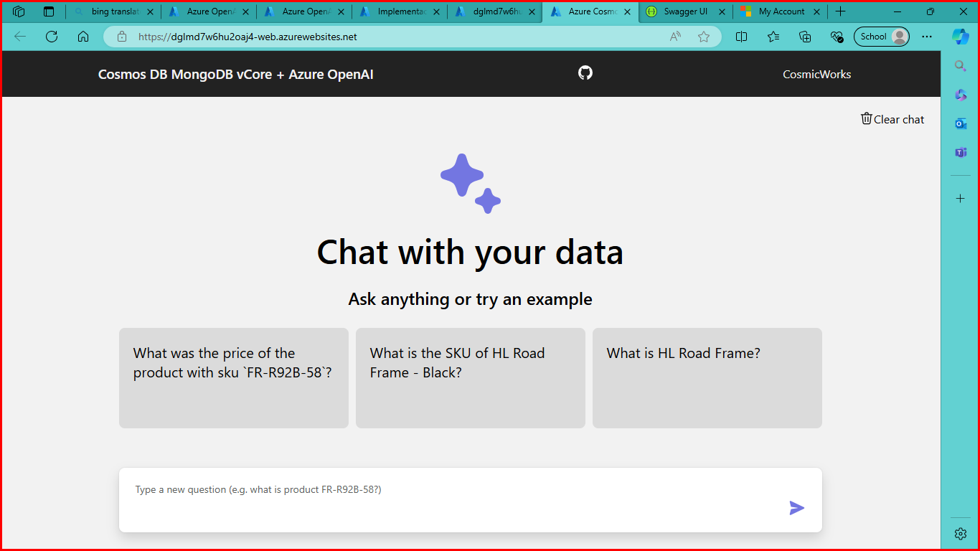The image size is (980, 551).
Task: Open Copilot in Edge sidebar
Action: [961, 37]
